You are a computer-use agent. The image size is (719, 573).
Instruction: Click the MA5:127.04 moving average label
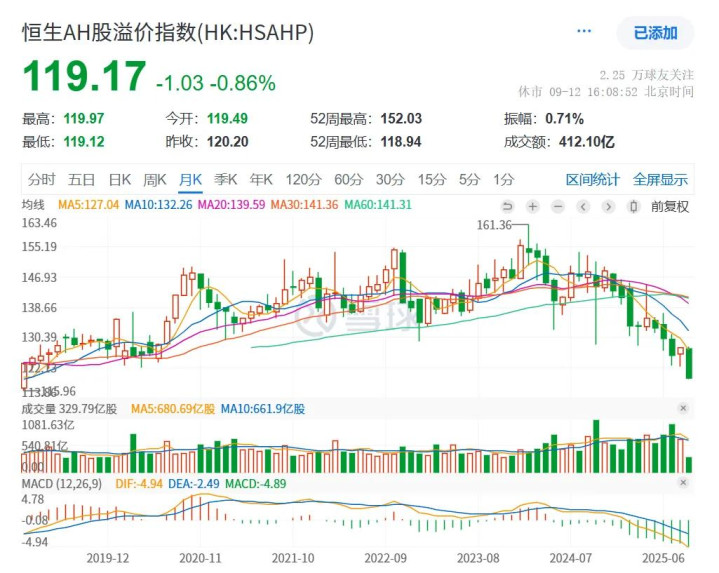88,204
